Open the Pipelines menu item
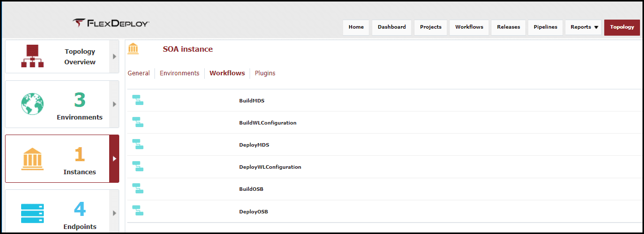 click(x=545, y=27)
